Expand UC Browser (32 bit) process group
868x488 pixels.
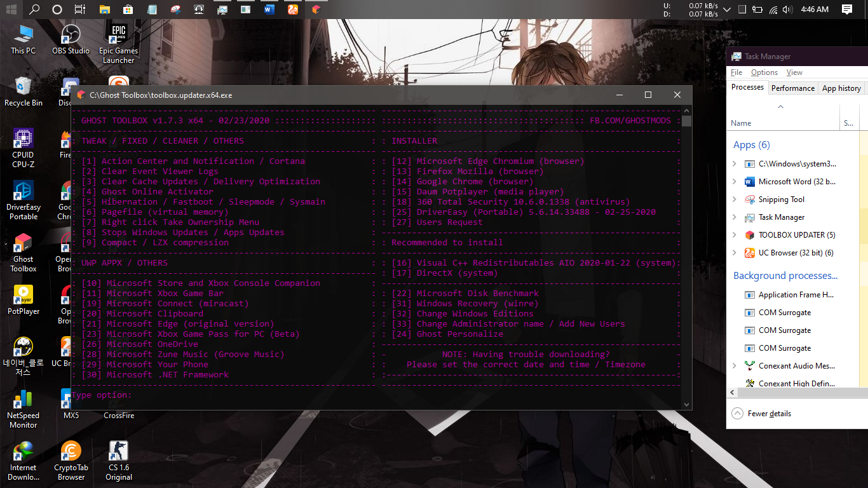point(735,253)
